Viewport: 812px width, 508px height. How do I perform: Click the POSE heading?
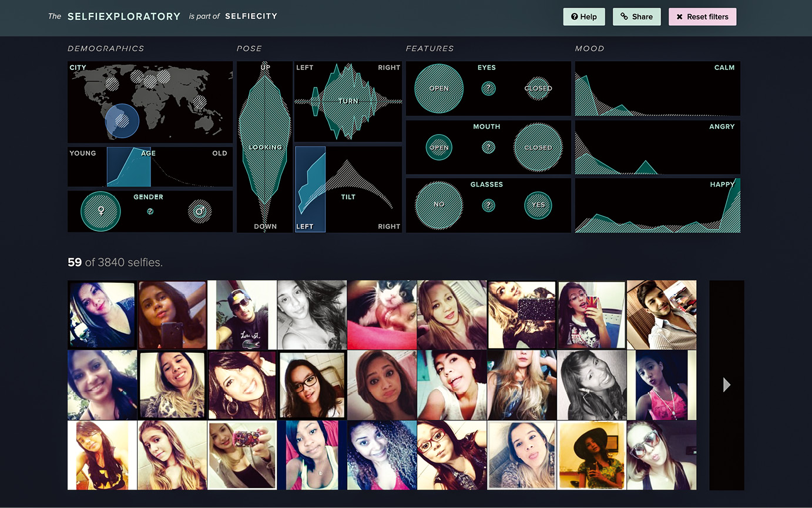pyautogui.click(x=249, y=48)
